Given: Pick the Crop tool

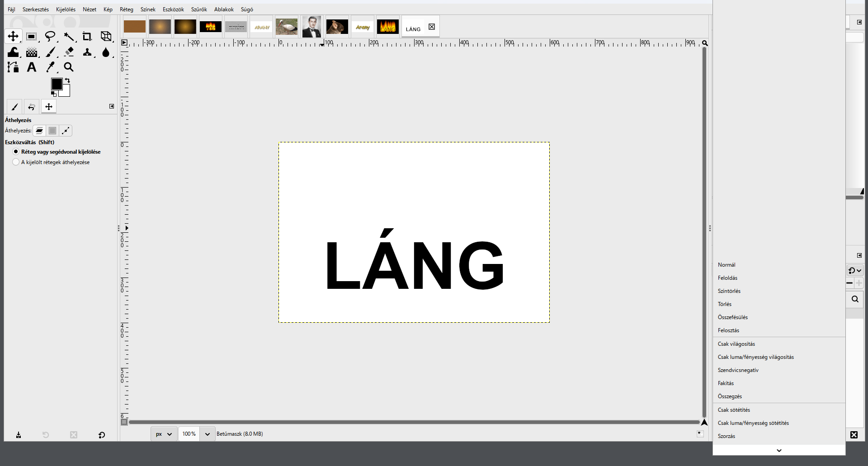Looking at the screenshot, I should click(87, 37).
